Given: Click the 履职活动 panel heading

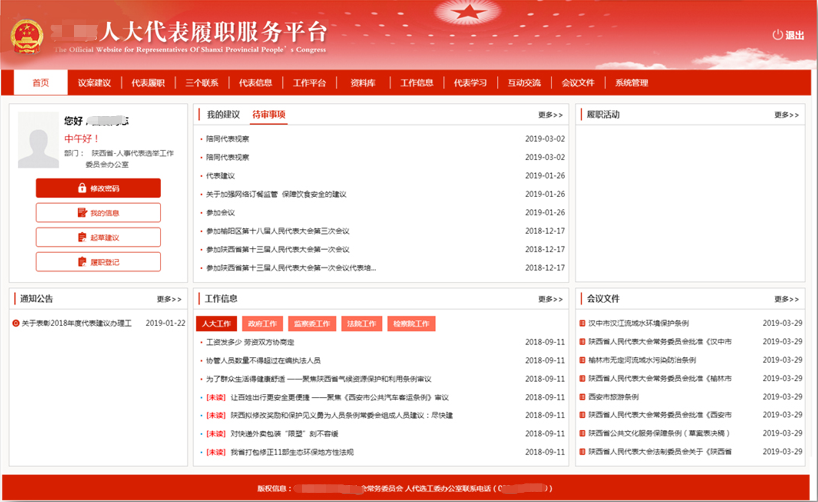Looking at the screenshot, I should tap(603, 114).
